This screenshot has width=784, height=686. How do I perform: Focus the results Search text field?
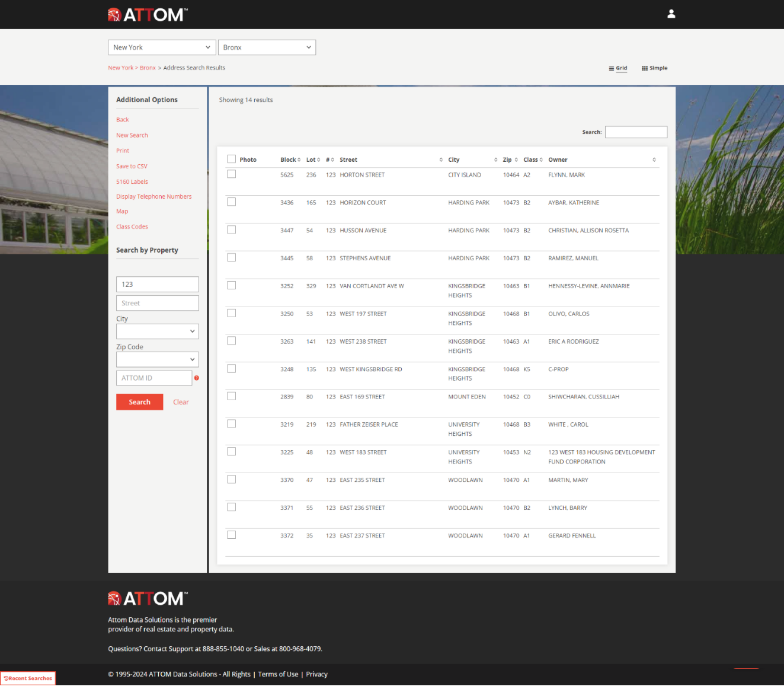[636, 132]
